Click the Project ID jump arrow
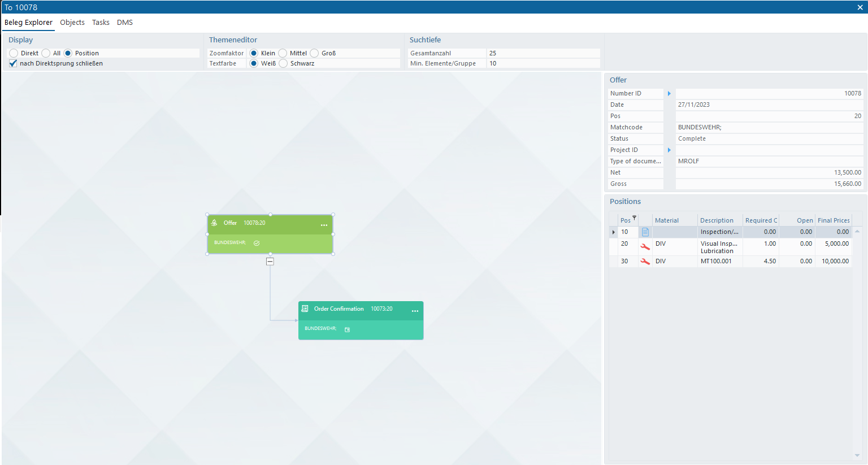This screenshot has width=868, height=465. pyautogui.click(x=669, y=150)
